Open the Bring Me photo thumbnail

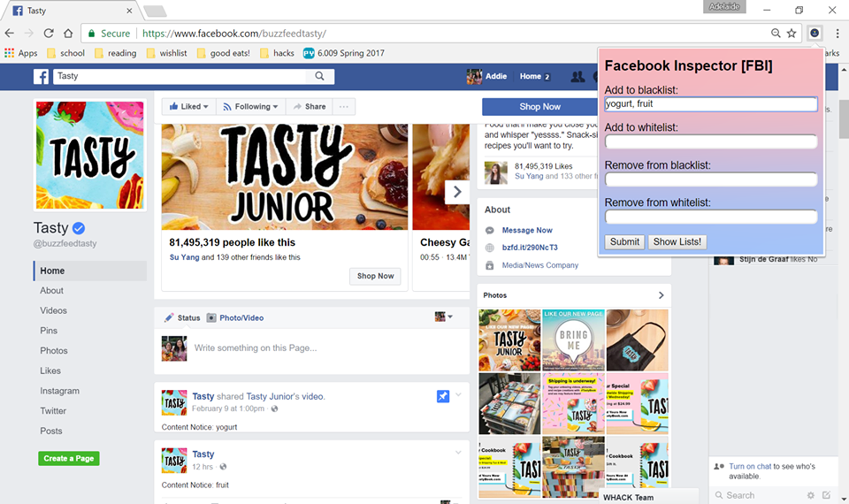(x=573, y=340)
